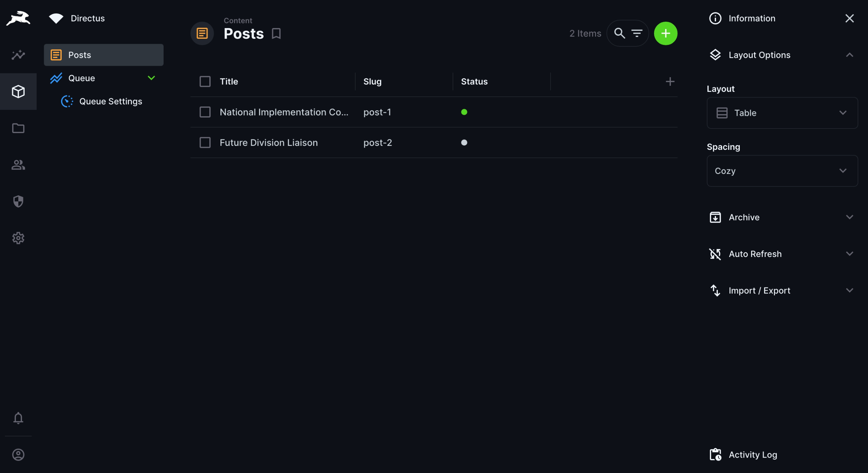This screenshot has height=473, width=868.
Task: Select Queue Settings in the sidebar
Action: coord(111,101)
